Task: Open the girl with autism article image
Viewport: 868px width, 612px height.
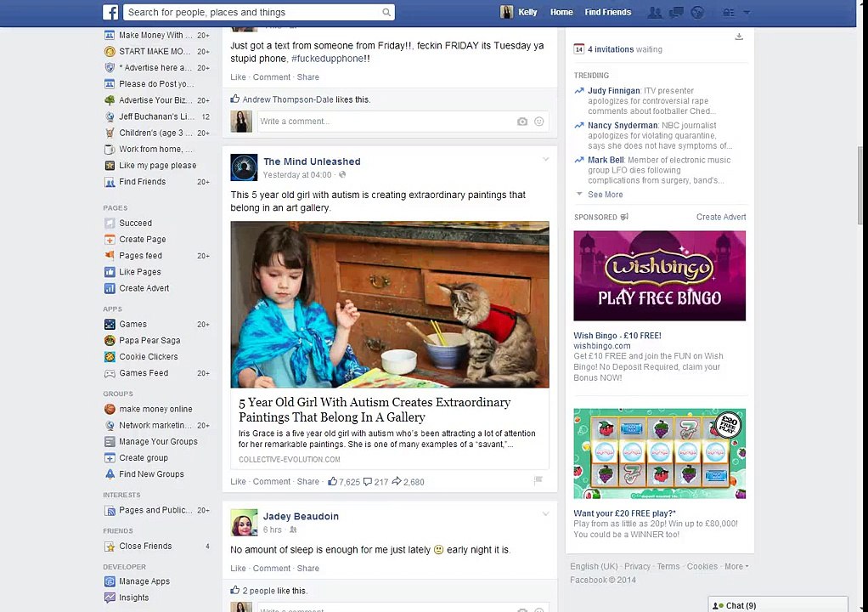Action: pyautogui.click(x=390, y=304)
